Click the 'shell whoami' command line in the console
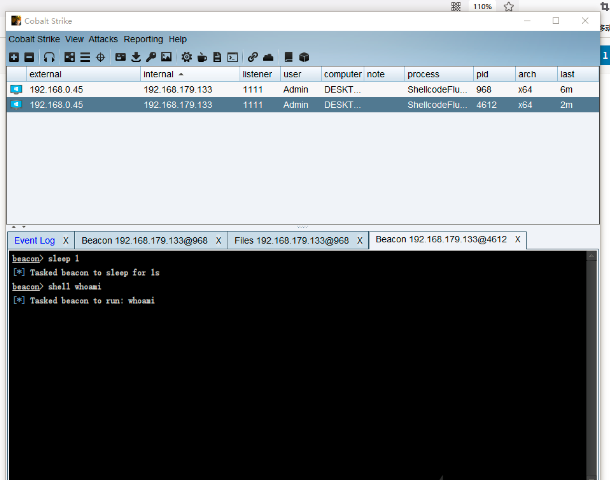This screenshot has width=610, height=480. click(57, 287)
